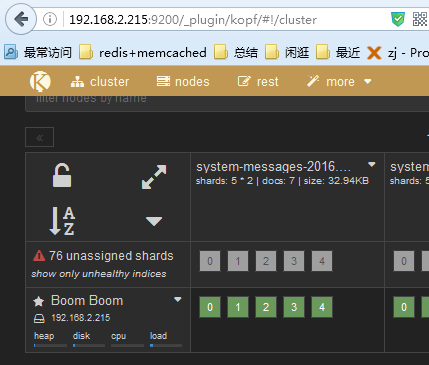Image resolution: width=429 pixels, height=365 pixels.
Task: Click the Boom Boom master node star icon
Action: (39, 301)
